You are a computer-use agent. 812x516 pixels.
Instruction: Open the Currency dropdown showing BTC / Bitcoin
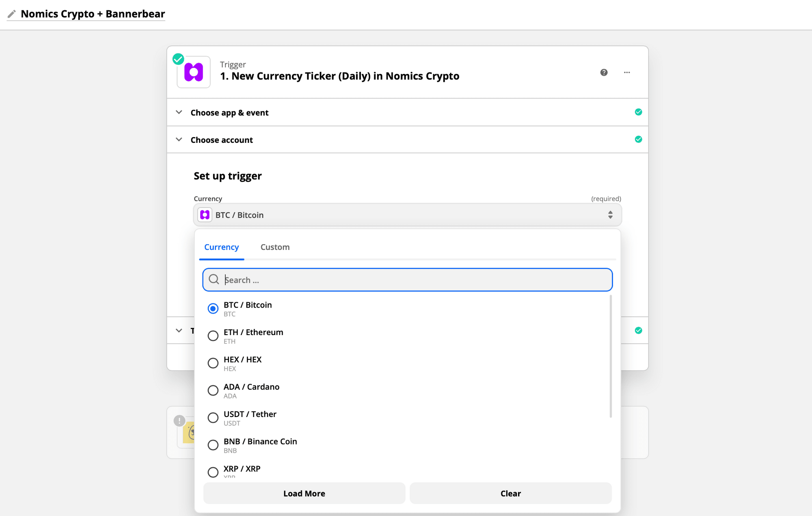[x=407, y=215]
